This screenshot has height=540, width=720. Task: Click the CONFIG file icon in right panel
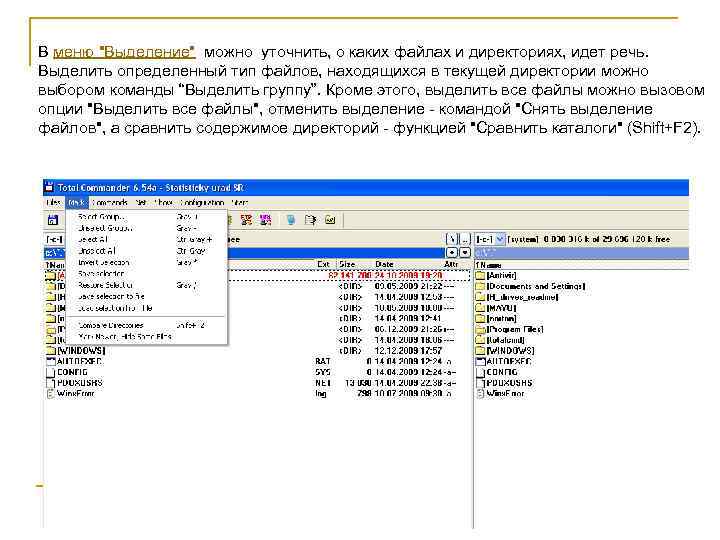click(480, 372)
